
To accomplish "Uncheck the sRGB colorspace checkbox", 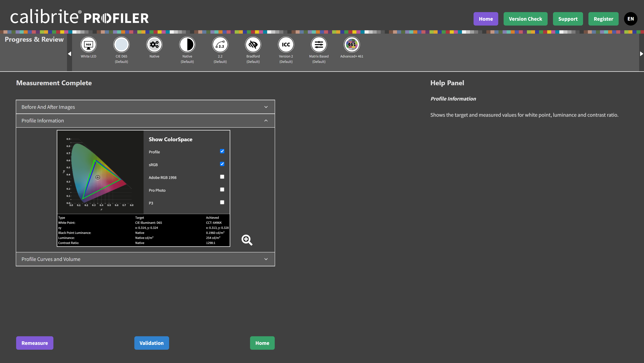I will (222, 164).
